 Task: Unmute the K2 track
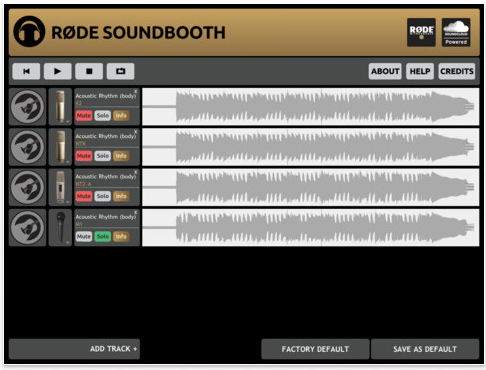pyautogui.click(x=84, y=116)
